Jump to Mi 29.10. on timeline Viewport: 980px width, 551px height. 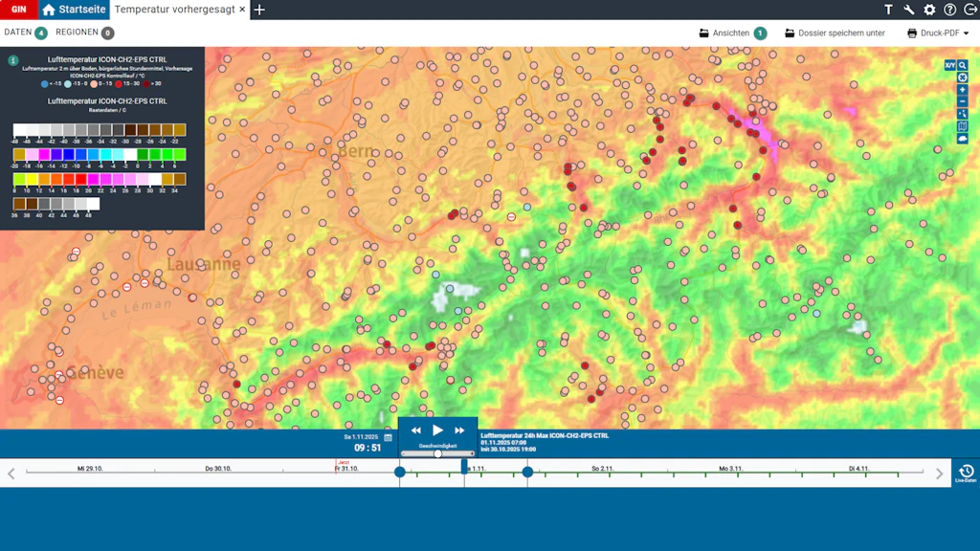coord(90,469)
